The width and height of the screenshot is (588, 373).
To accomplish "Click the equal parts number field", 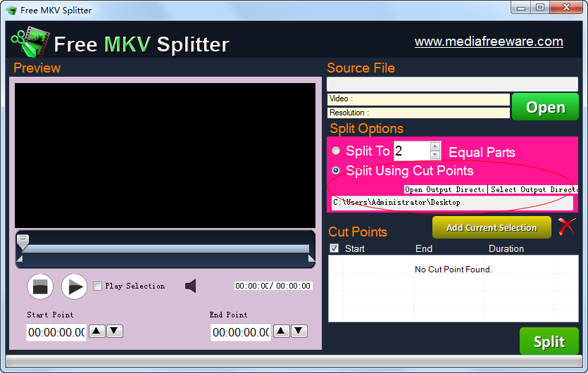I will (x=412, y=151).
